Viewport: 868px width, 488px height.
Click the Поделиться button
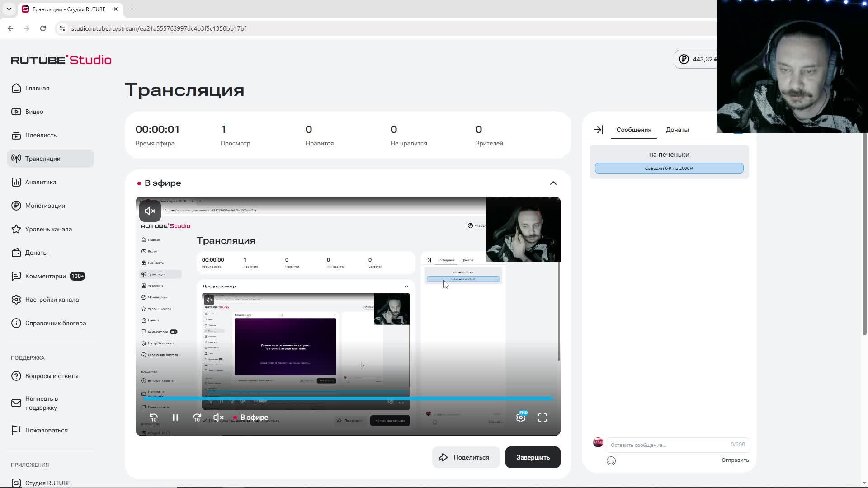tap(466, 457)
